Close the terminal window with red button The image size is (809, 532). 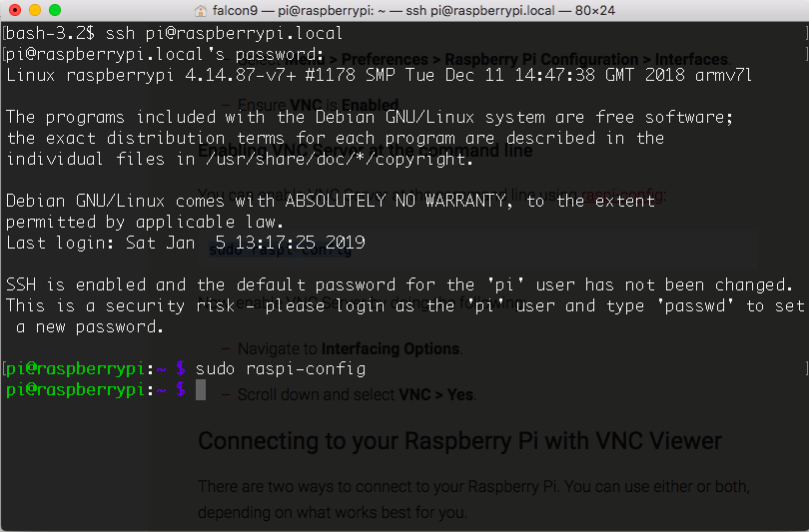[x=13, y=10]
